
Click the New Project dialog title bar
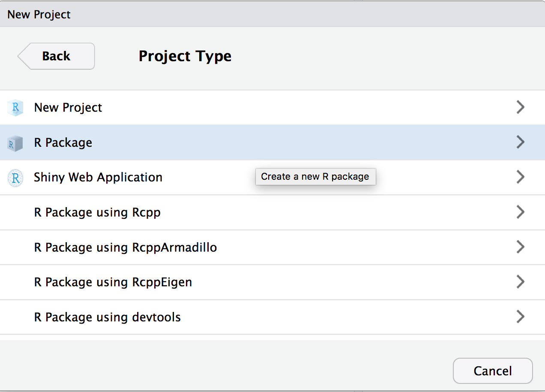coord(272,14)
